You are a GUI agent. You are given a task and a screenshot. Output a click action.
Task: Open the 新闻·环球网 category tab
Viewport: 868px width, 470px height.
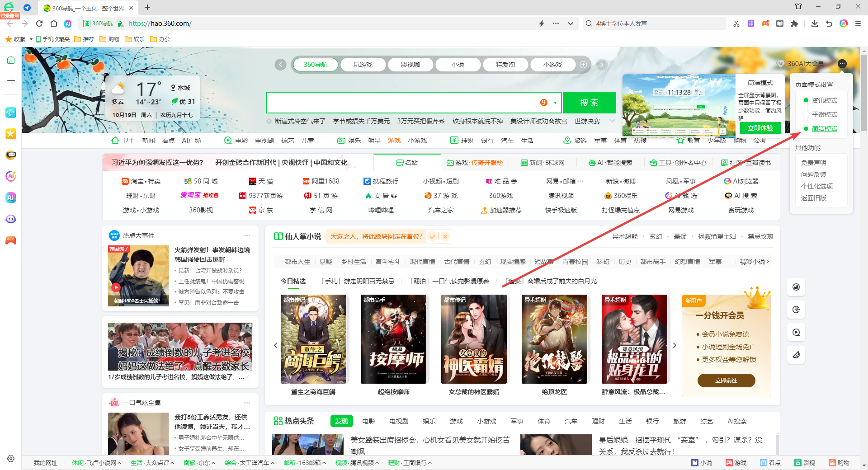542,163
